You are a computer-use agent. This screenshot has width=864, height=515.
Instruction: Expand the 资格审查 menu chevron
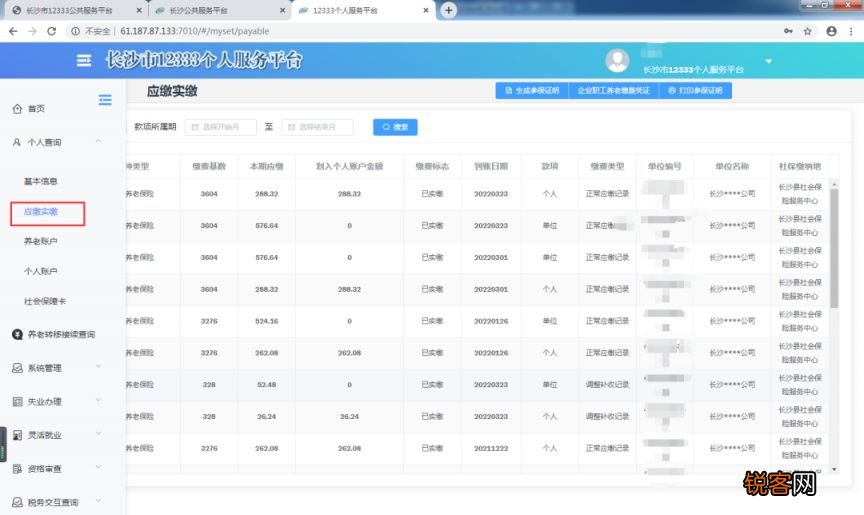tap(98, 467)
